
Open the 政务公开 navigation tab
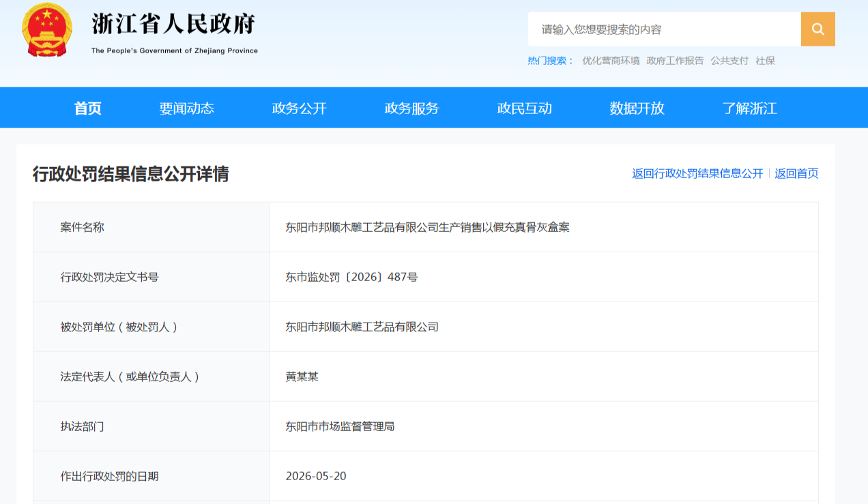[300, 108]
